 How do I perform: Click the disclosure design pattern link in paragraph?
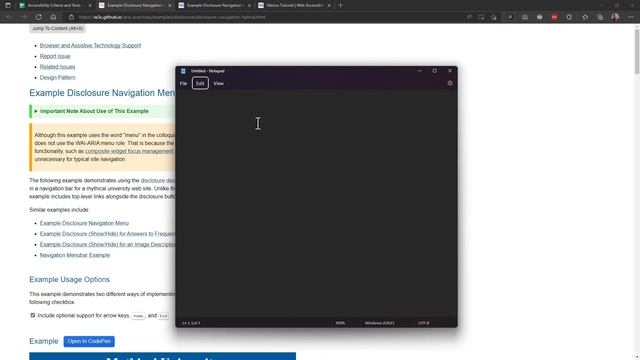tap(158, 180)
